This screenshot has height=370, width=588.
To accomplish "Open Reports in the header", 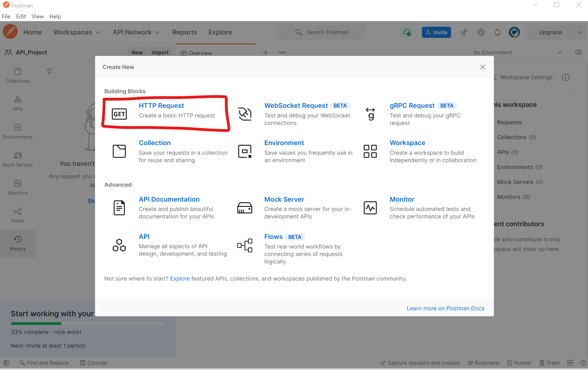I will point(185,32).
